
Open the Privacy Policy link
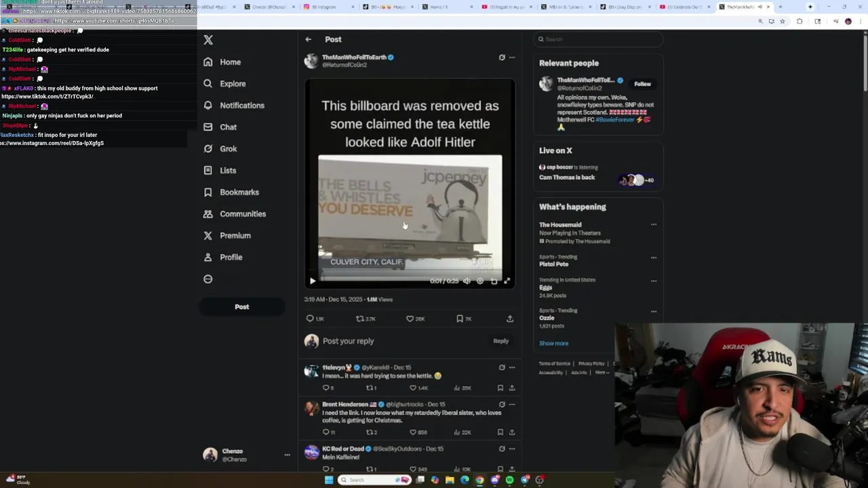(x=591, y=364)
